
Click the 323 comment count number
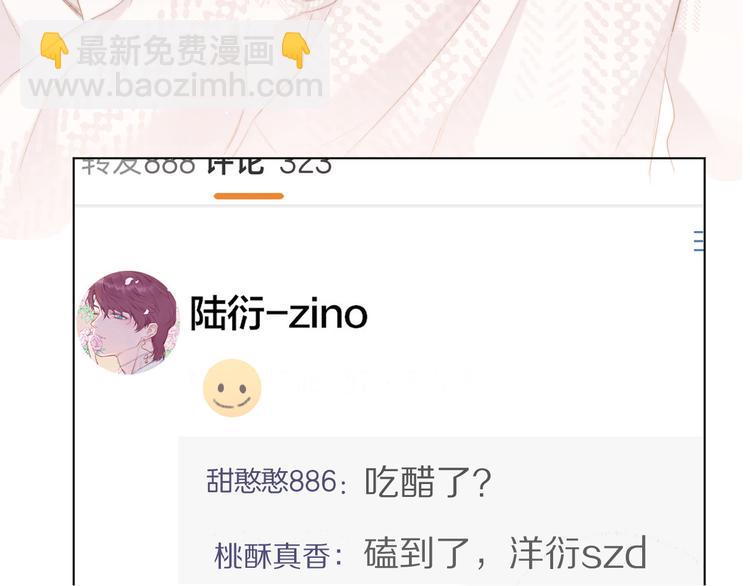click(306, 166)
